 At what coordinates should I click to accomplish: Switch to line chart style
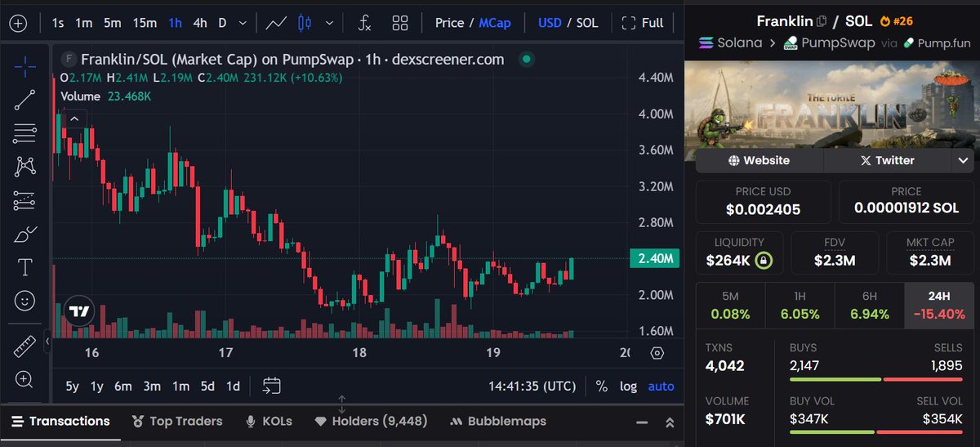[276, 23]
